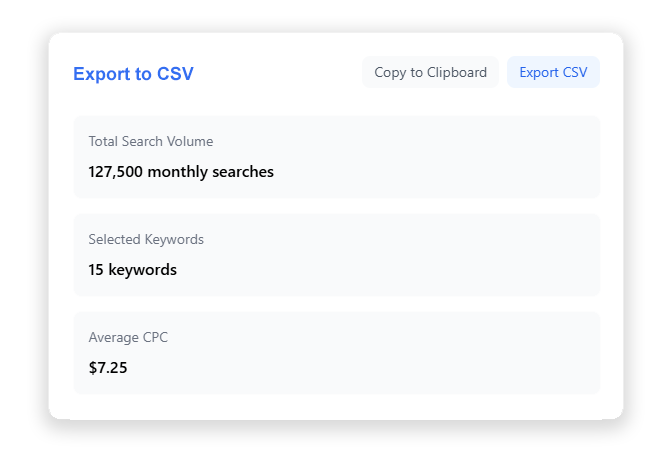
Task: Click the Selected Keywords label
Action: tap(146, 239)
